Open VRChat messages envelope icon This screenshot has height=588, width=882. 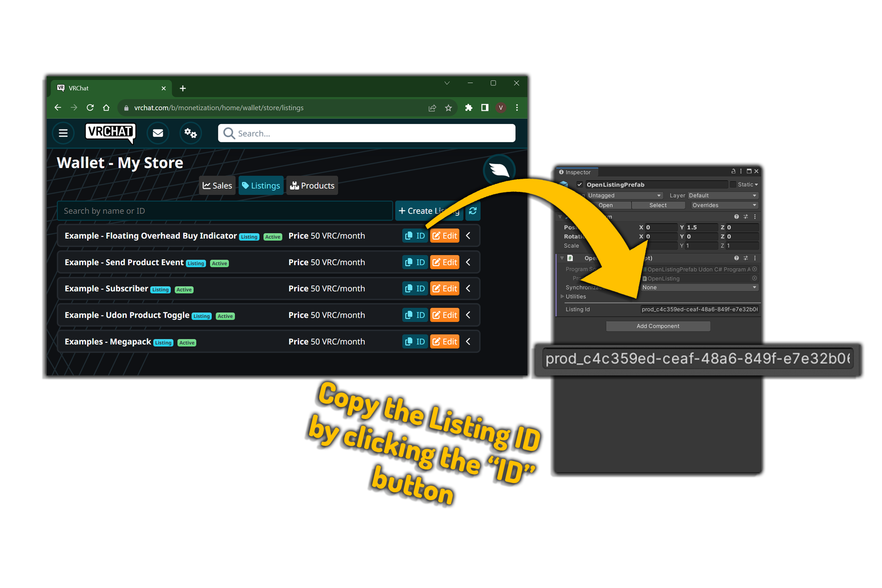[158, 133]
